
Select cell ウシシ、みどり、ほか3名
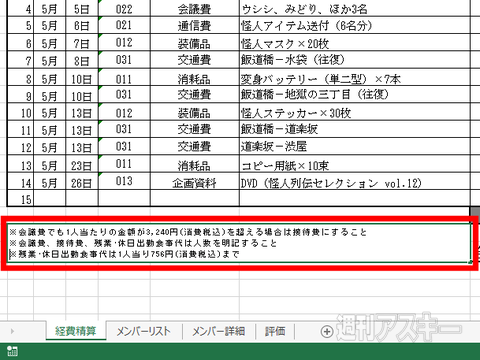(x=355, y=9)
